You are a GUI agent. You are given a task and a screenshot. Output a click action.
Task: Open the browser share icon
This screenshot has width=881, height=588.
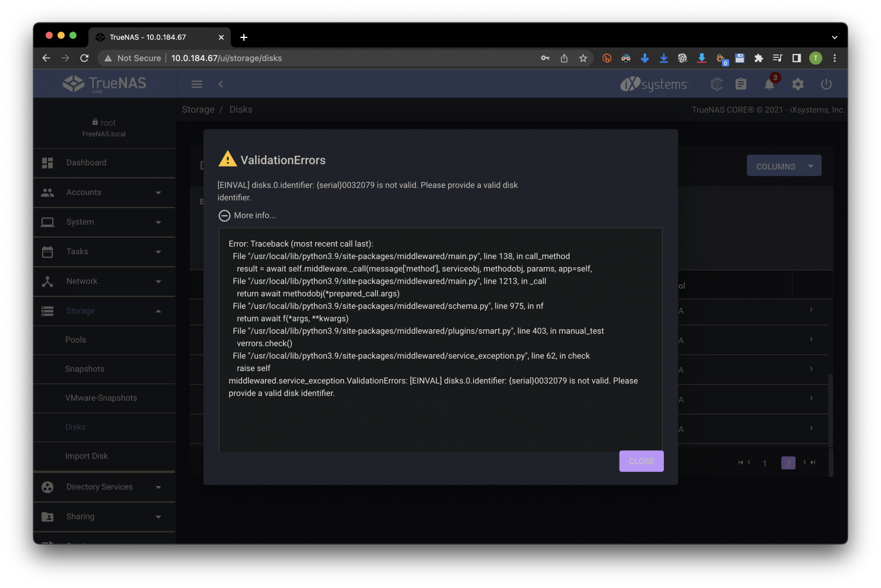point(564,58)
